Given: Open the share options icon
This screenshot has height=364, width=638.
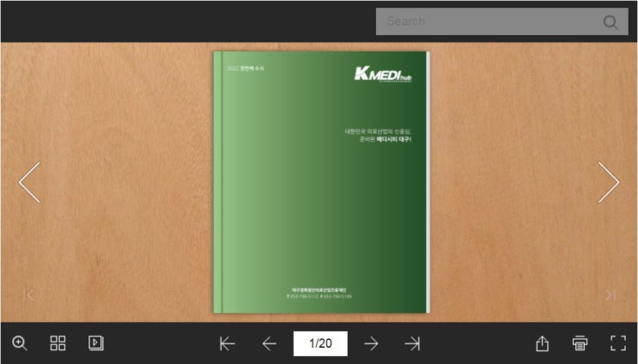Looking at the screenshot, I should pos(542,343).
